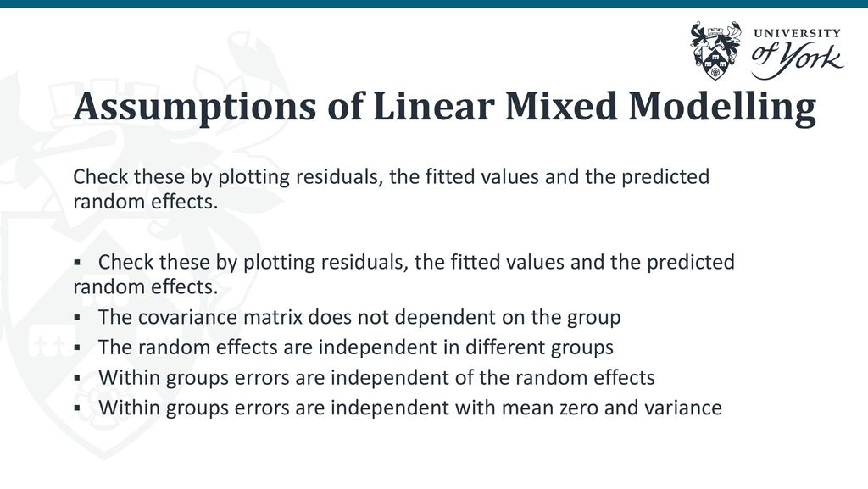Click the bullet marker before 'The covariance matrix'

pyautogui.click(x=77, y=318)
